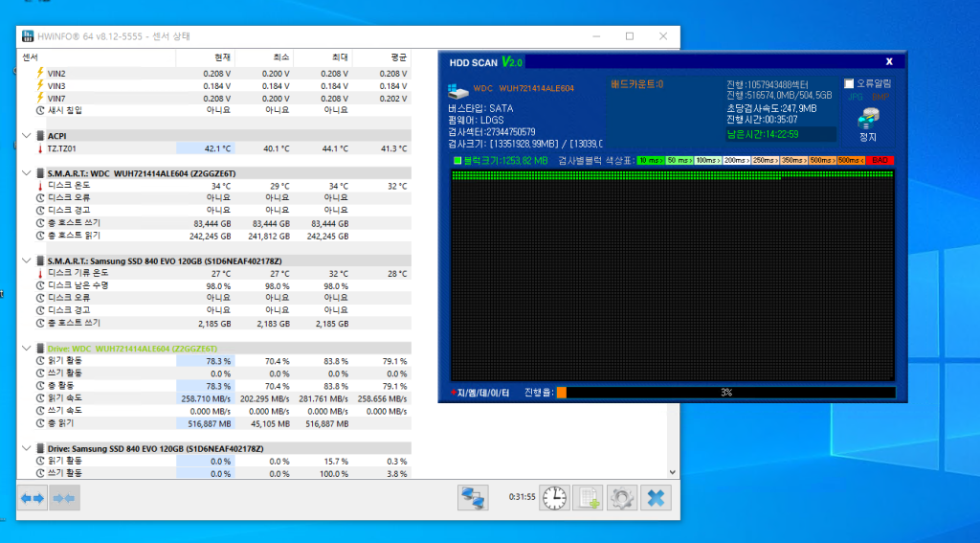Select the TZ.TZ01 temperature row
980x543 pixels.
click(x=214, y=148)
